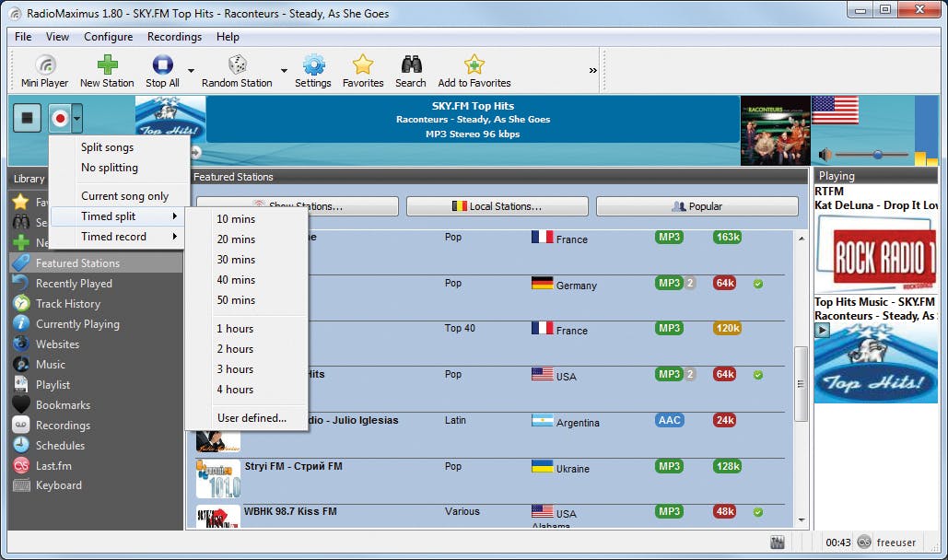Image resolution: width=948 pixels, height=560 pixels.
Task: Click the Rock Radio thumbnail in Playing panel
Action: pyautogui.click(x=875, y=253)
